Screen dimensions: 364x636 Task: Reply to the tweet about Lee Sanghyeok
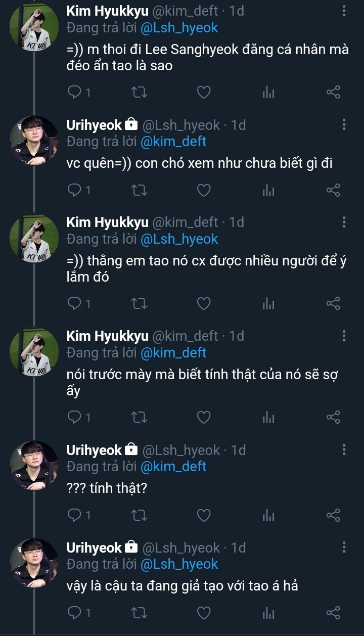tap(75, 92)
